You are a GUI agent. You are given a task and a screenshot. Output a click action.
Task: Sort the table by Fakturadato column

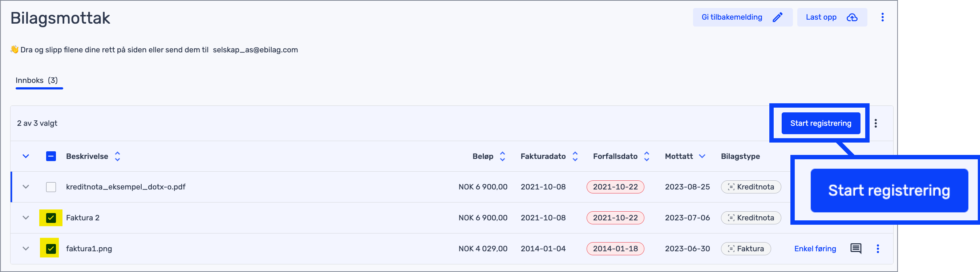[x=575, y=156]
